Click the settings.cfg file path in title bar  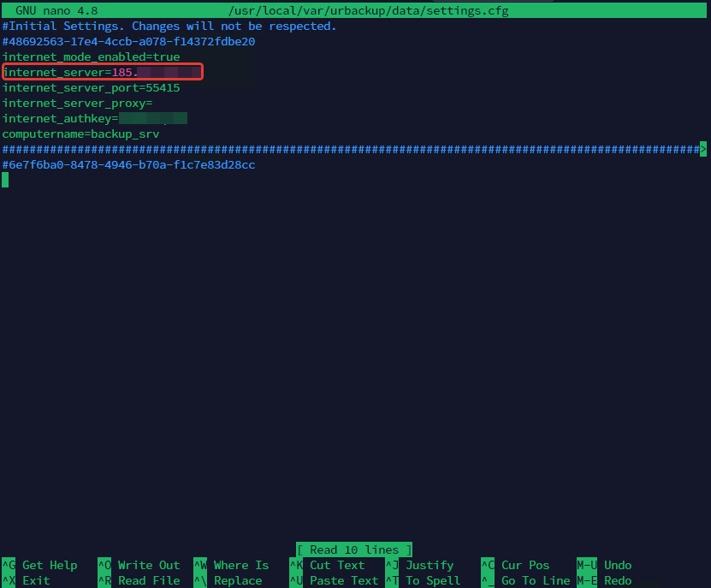coord(369,10)
